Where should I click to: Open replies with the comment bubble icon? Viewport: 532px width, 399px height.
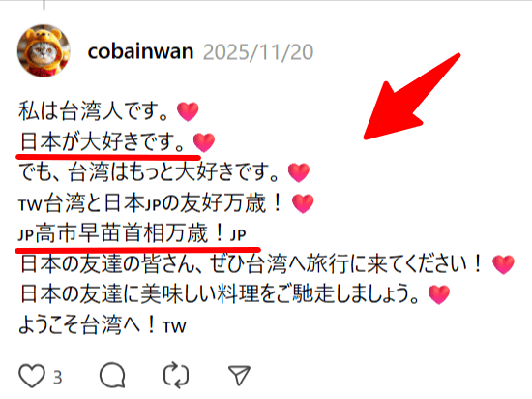click(112, 376)
